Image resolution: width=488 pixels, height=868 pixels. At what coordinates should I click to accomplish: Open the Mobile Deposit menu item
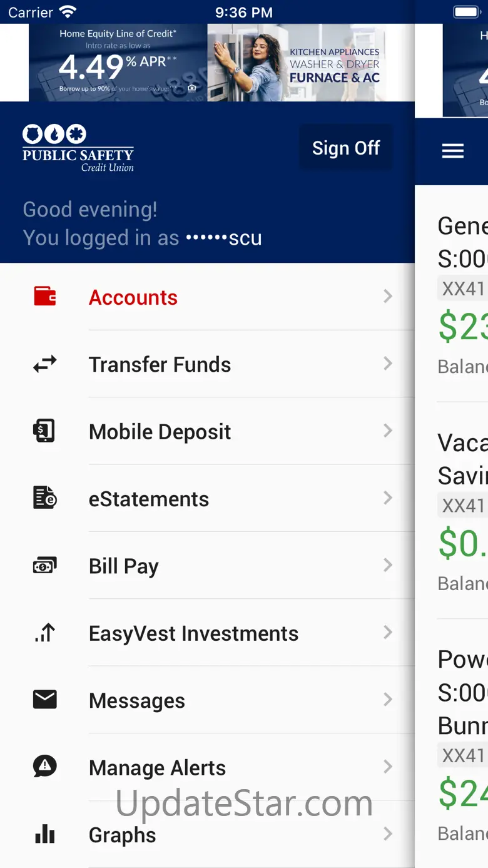tap(160, 432)
